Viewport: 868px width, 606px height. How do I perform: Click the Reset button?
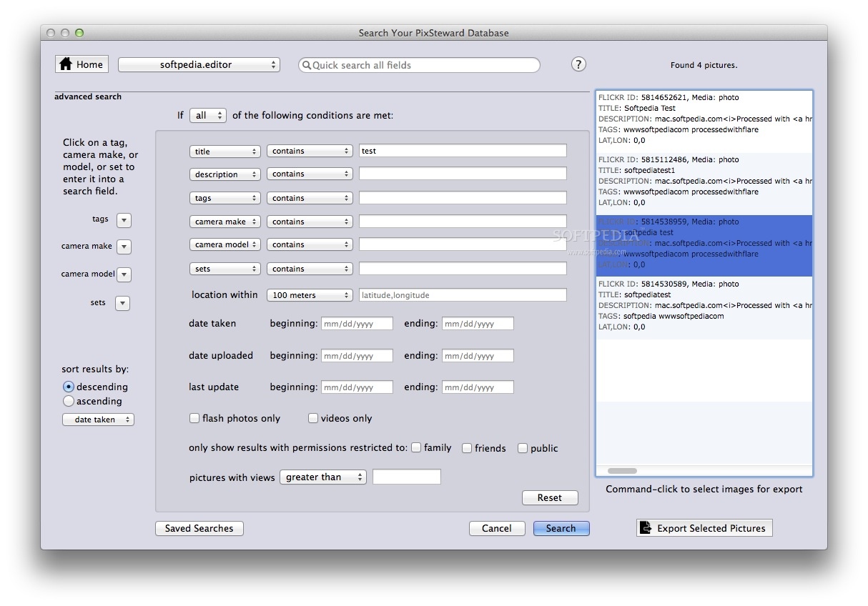coord(550,497)
